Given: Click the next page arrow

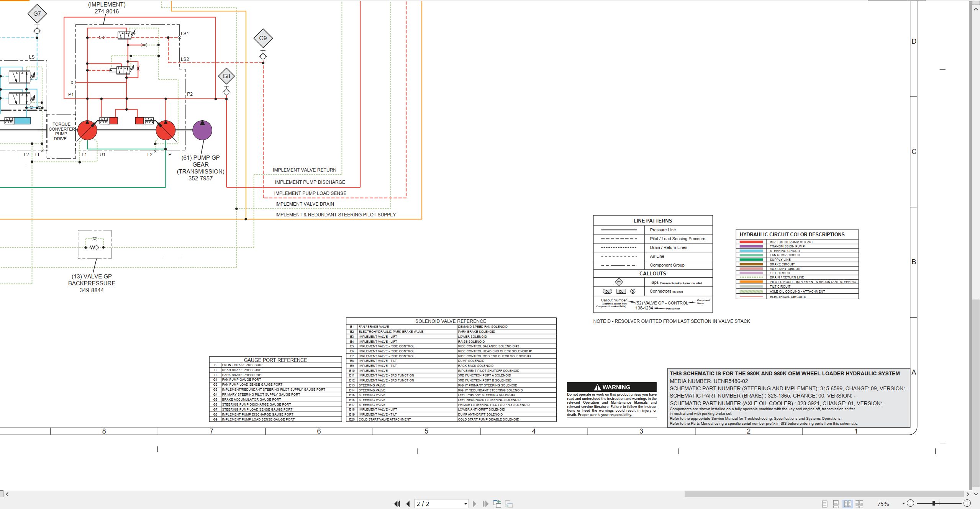Looking at the screenshot, I should click(x=475, y=504).
